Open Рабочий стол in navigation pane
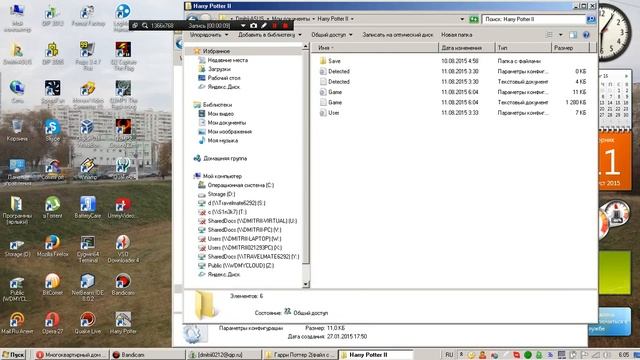The height and width of the screenshot is (360, 640). 224,78
